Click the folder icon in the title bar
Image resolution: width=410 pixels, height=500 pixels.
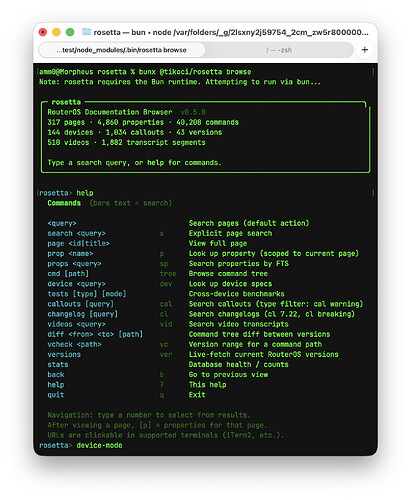(87, 32)
